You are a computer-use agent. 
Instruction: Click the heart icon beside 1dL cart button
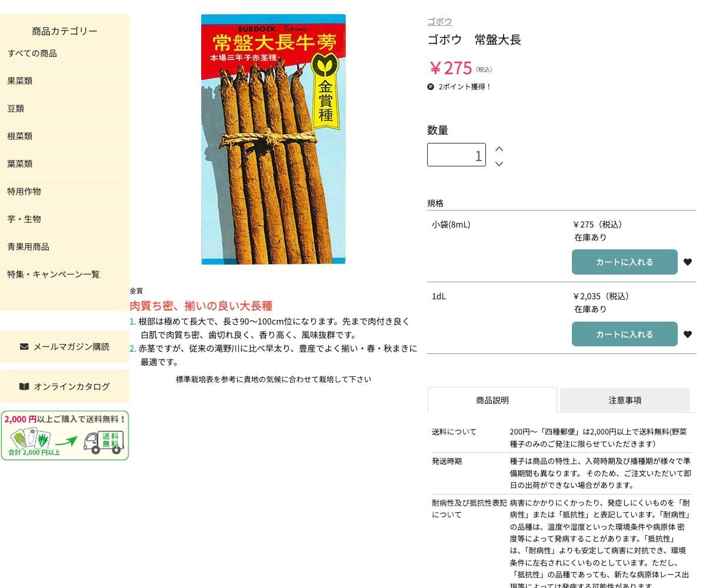pos(688,334)
